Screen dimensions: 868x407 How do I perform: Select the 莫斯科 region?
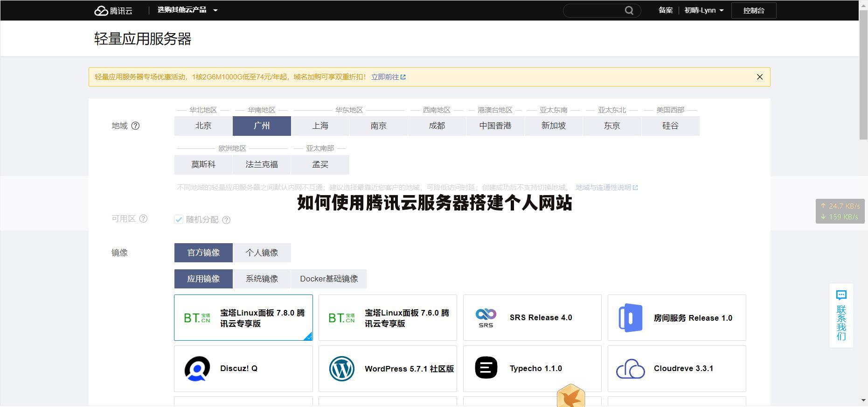click(x=203, y=164)
